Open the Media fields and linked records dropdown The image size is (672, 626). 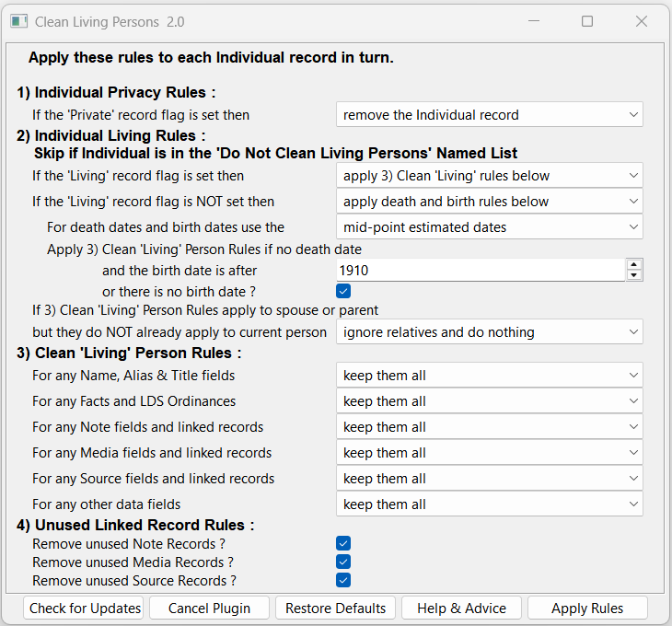click(489, 453)
